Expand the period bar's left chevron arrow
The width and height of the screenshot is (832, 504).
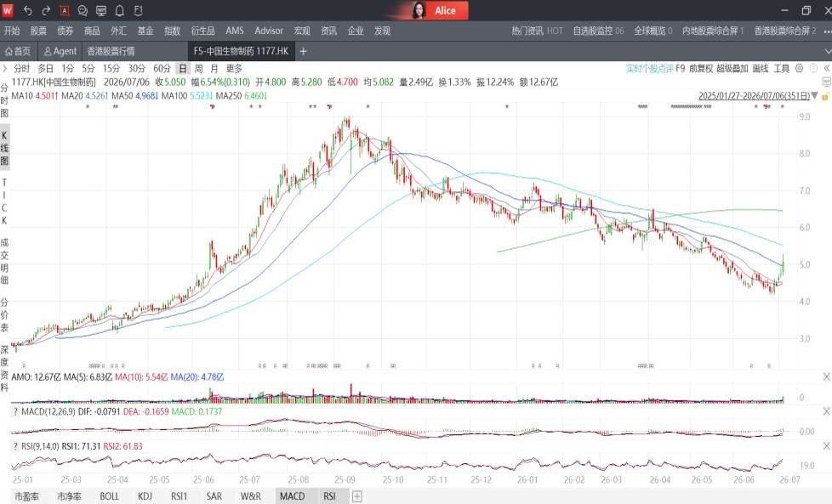[5, 68]
